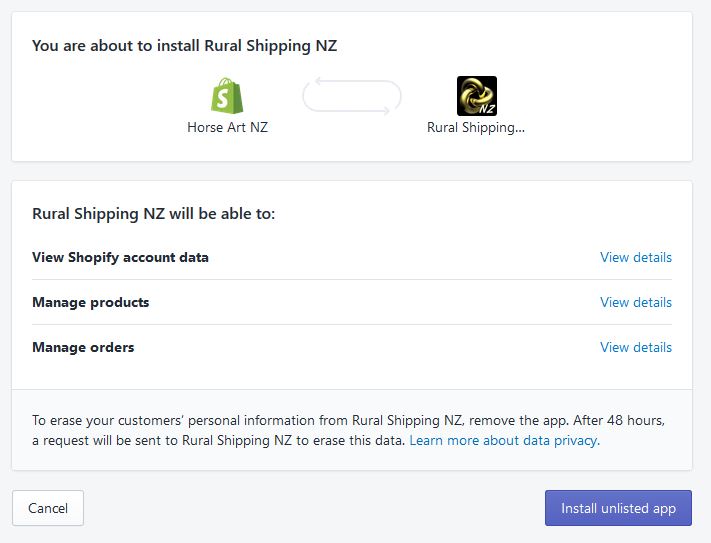
Task: Click the Install unlisted app button
Action: (x=618, y=508)
